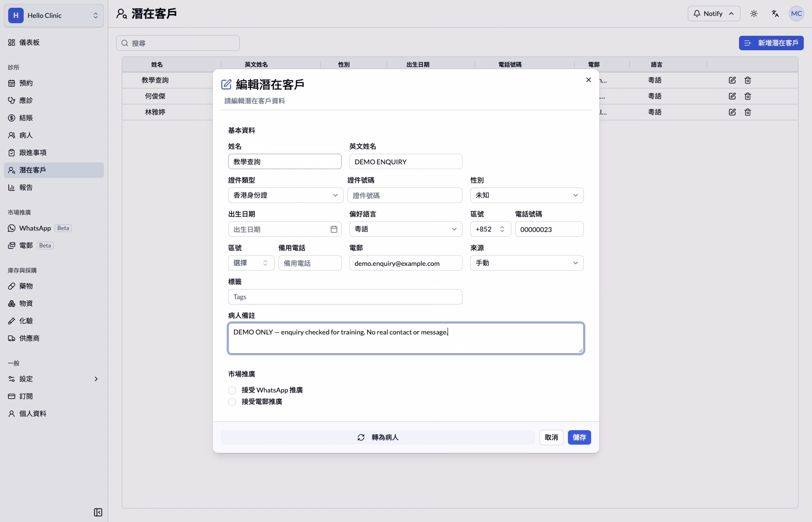Click the edit icon for 何俊傑 row
The width and height of the screenshot is (812, 522).
732,96
